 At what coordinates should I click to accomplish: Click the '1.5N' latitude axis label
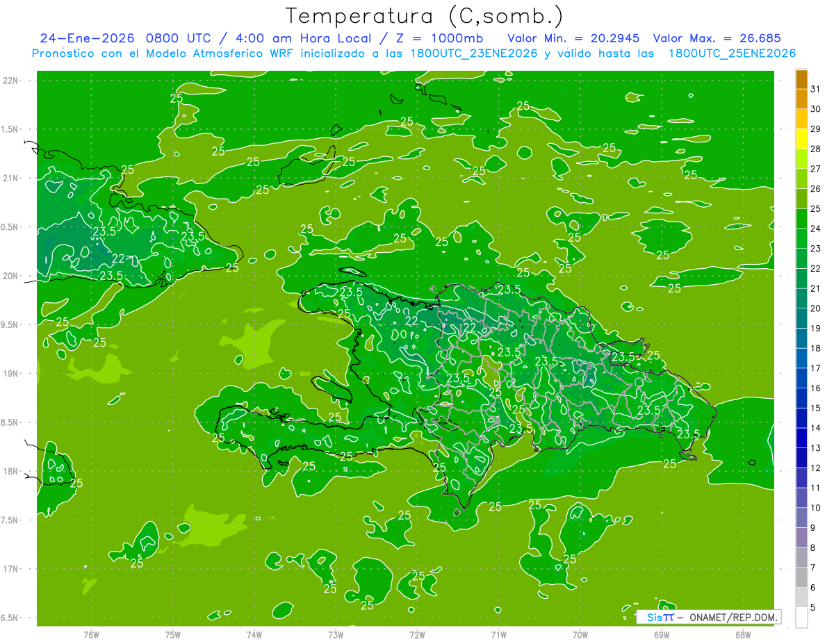click(x=10, y=129)
